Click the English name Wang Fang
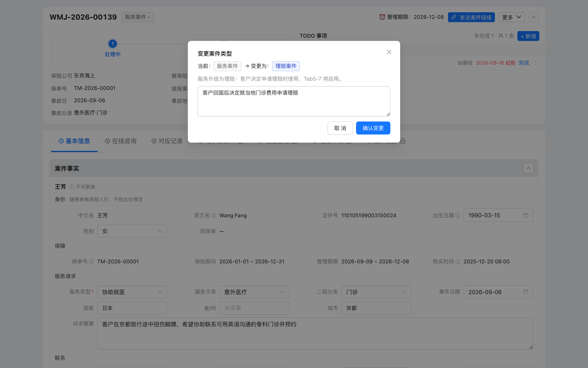This screenshot has width=588, height=368. [233, 216]
